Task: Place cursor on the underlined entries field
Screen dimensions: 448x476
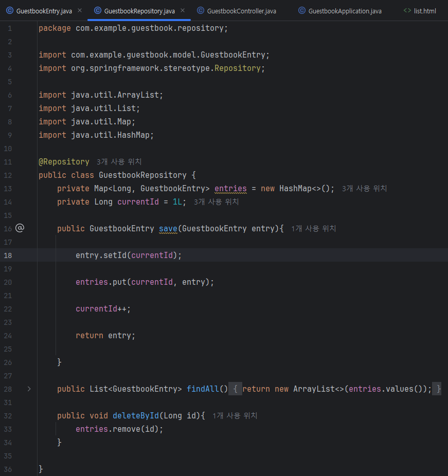Action: click(230, 189)
